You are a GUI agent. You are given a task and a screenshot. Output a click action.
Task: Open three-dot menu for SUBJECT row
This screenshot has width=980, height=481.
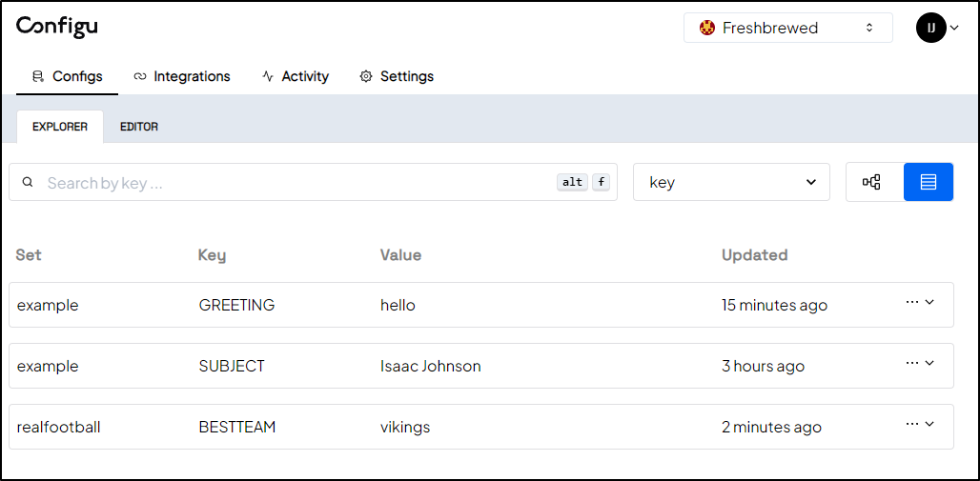[912, 363]
